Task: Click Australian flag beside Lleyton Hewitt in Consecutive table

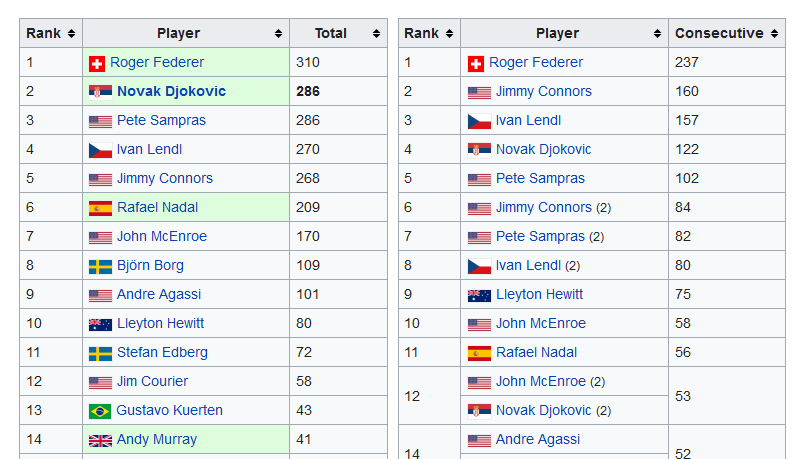Action: (480, 296)
